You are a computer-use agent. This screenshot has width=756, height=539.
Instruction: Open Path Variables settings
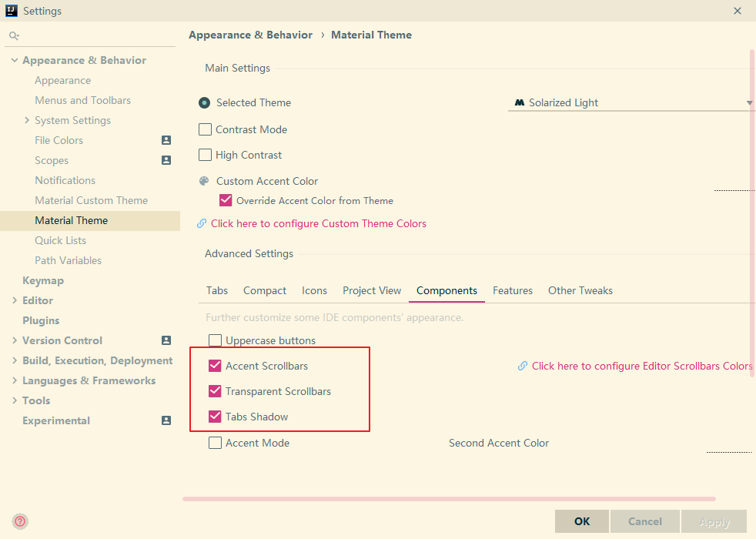point(68,260)
